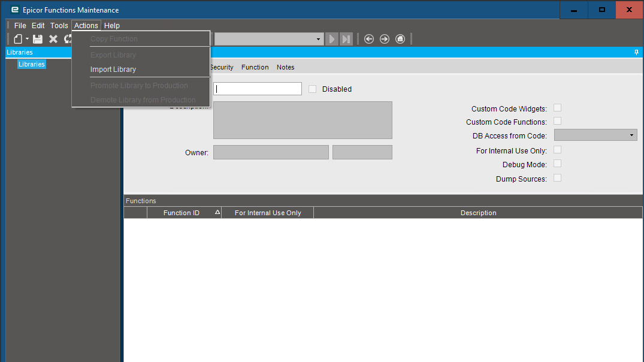Click the last record skip arrow
The width and height of the screenshot is (644, 362).
point(346,39)
